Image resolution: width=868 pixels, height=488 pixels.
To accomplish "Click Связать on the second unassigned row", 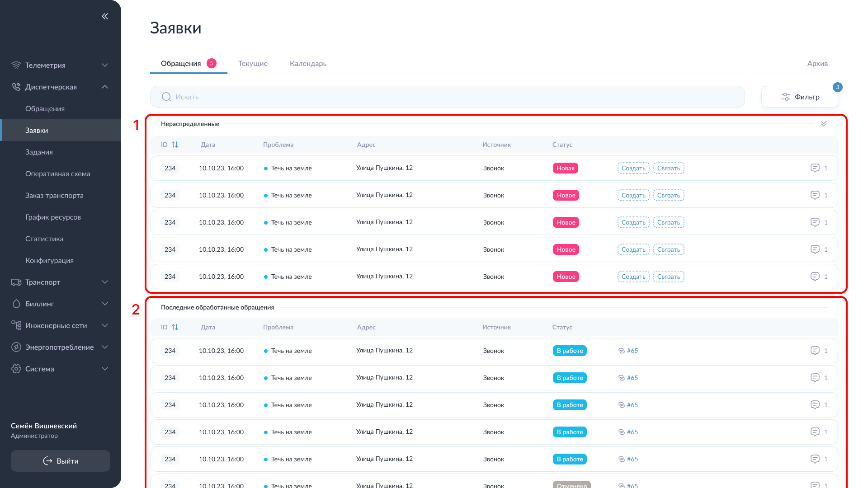I will [x=668, y=195].
